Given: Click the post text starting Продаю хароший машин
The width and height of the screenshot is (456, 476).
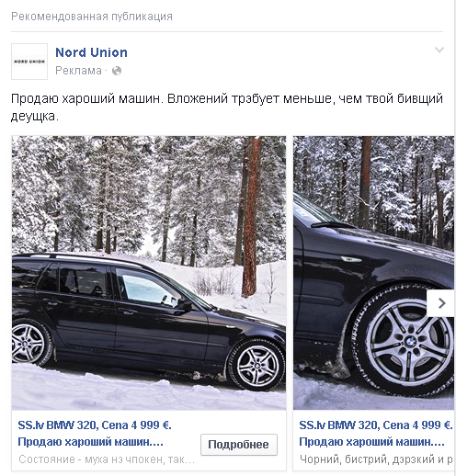Looking at the screenshot, I should 227,108.
